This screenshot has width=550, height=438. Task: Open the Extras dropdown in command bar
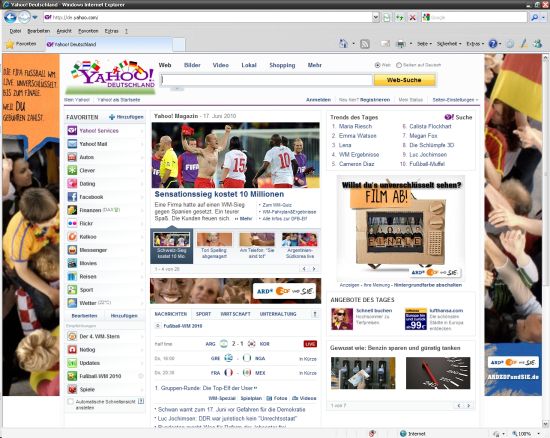(x=475, y=44)
